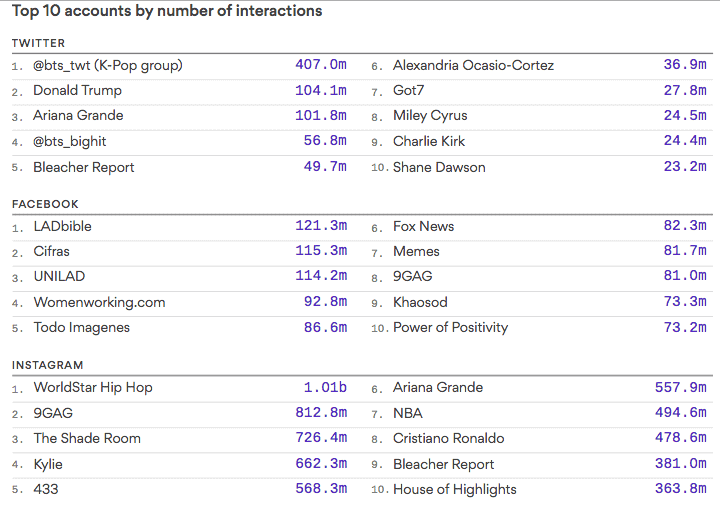Viewport: 720px width, 505px height.
Task: Click Alexandria Ocasio-Cortez account name
Action: [473, 65]
